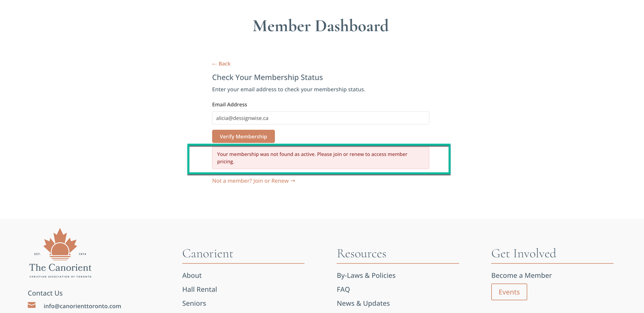Image resolution: width=644 pixels, height=313 pixels.
Task: Click the envelope email icon in footer
Action: [x=32, y=305]
